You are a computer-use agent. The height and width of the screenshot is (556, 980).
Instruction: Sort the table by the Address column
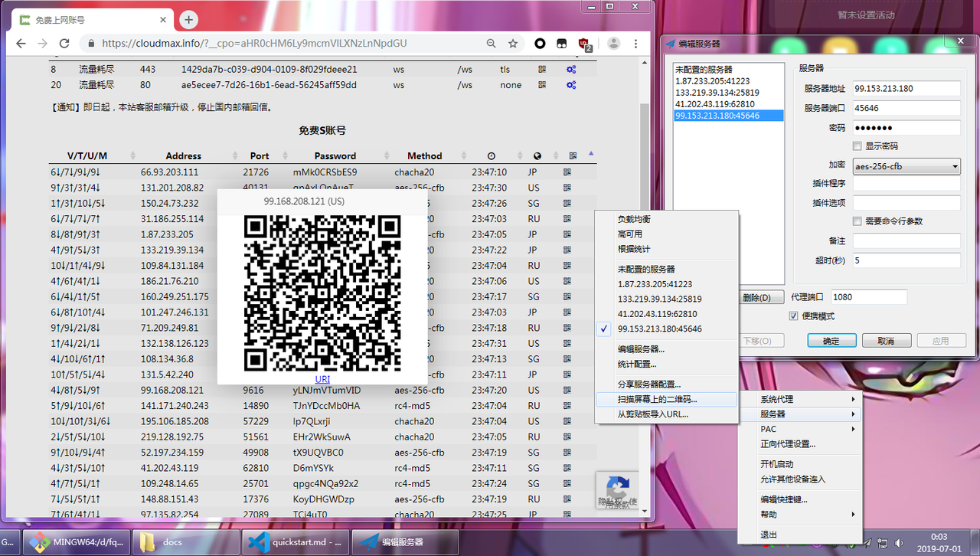pos(183,155)
